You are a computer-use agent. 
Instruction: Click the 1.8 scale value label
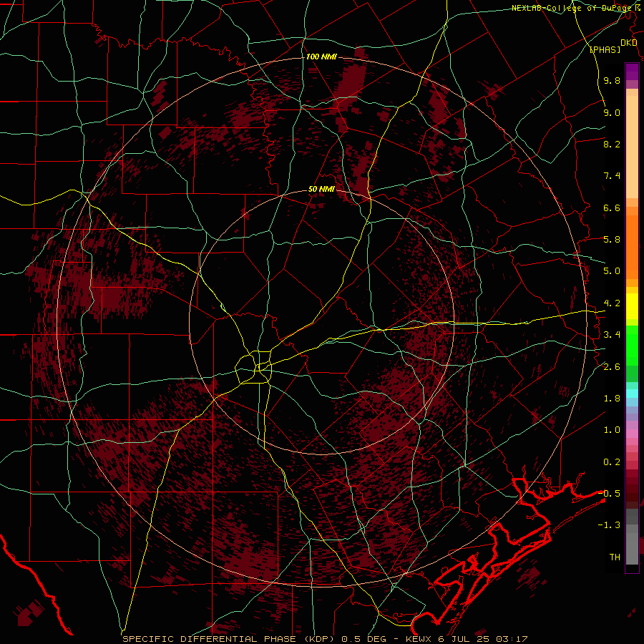point(612,399)
